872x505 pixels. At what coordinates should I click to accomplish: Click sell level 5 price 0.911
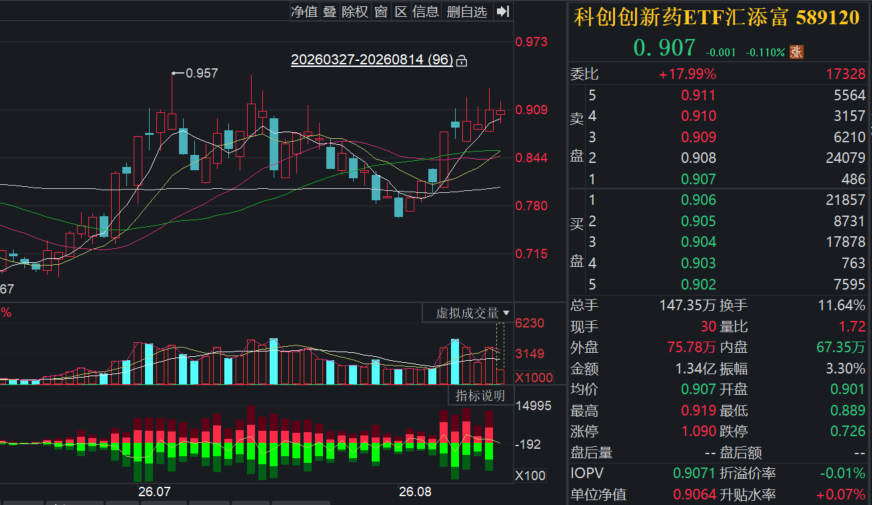[x=698, y=95]
